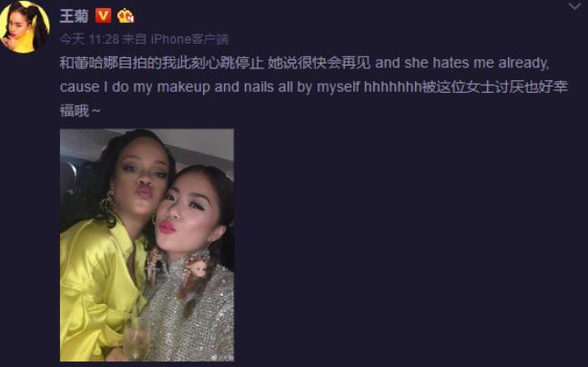This screenshot has width=588, height=367.
Task: Click the last line 福哦~
Action: 80,111
